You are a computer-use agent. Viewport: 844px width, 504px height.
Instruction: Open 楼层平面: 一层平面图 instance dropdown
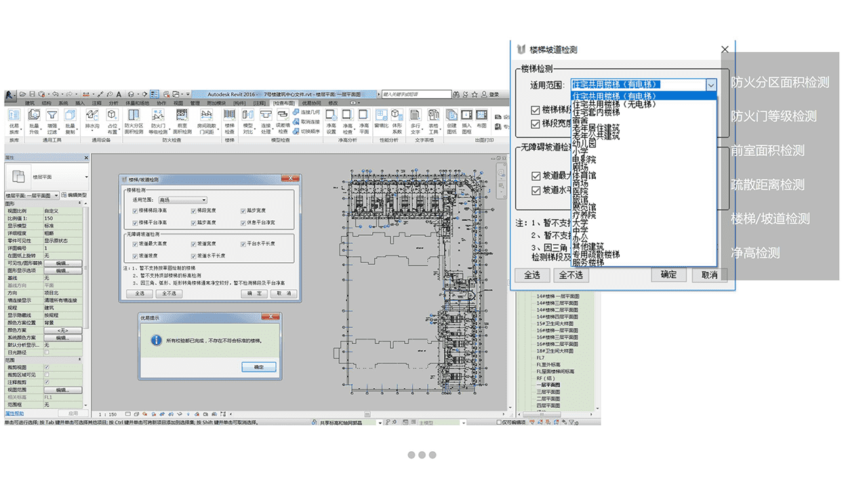(31, 195)
